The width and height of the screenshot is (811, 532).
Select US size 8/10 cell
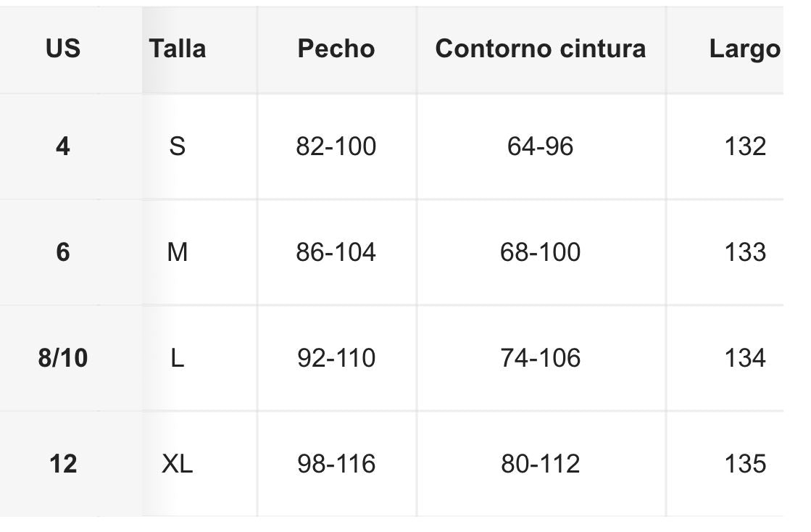[63, 358]
